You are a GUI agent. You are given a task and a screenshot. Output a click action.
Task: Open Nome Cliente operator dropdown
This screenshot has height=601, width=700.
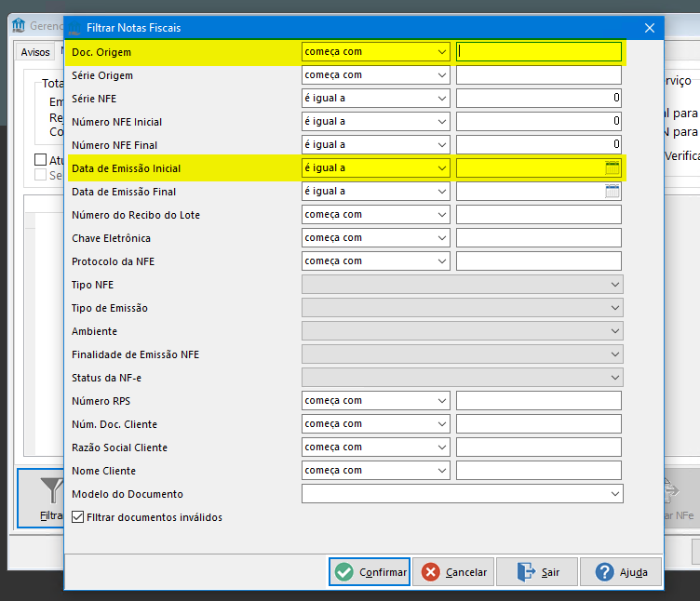point(375,470)
